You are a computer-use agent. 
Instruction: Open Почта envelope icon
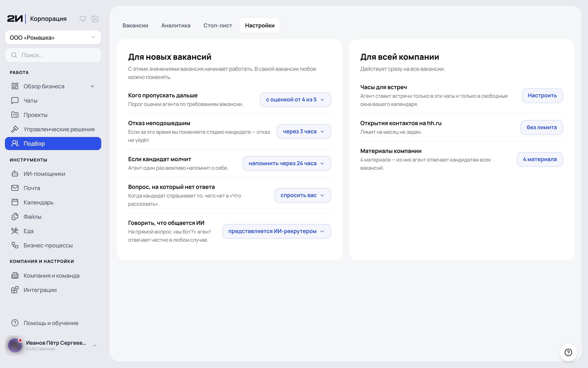tap(15, 188)
